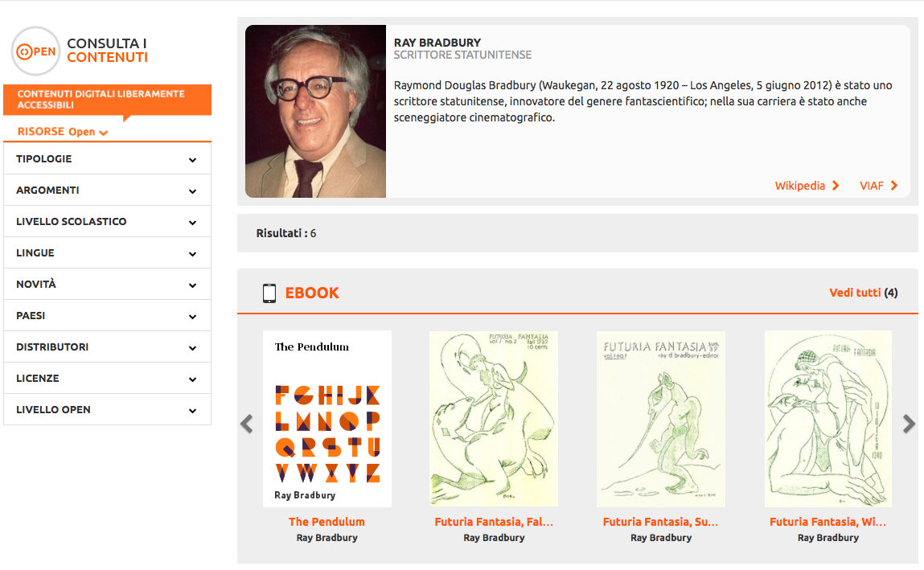This screenshot has width=924, height=570.
Task: Click the OPEN circular logo icon
Action: (36, 51)
